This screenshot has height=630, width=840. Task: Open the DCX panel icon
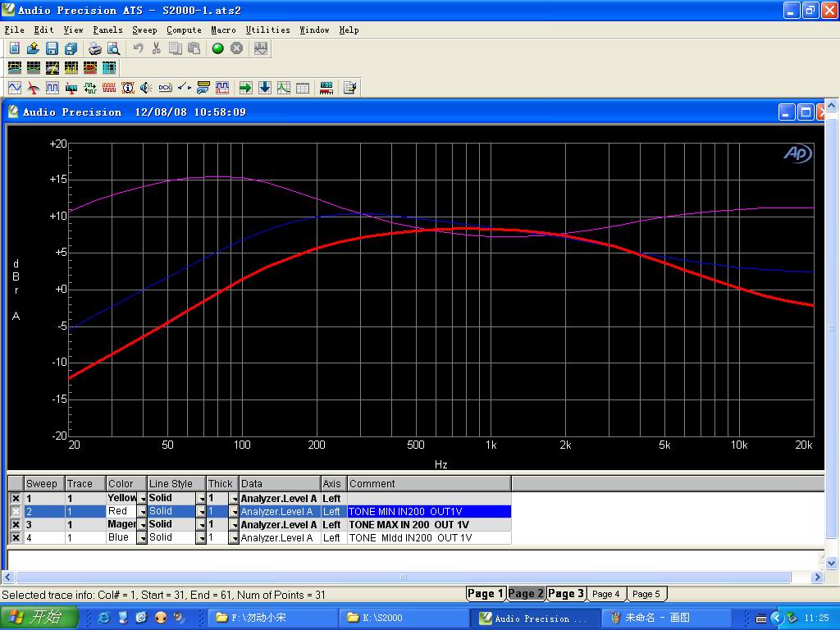[x=165, y=88]
